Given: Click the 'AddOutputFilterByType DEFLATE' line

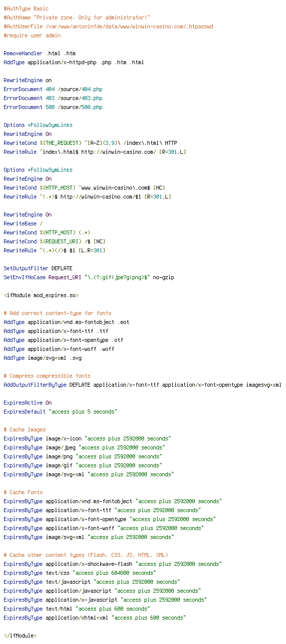Looking at the screenshot, I should coord(143,385).
